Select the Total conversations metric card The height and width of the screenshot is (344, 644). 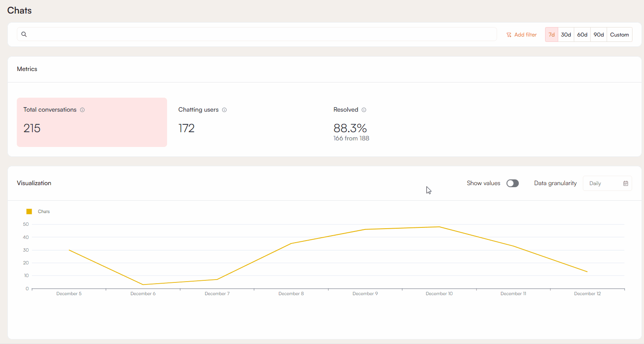[92, 122]
